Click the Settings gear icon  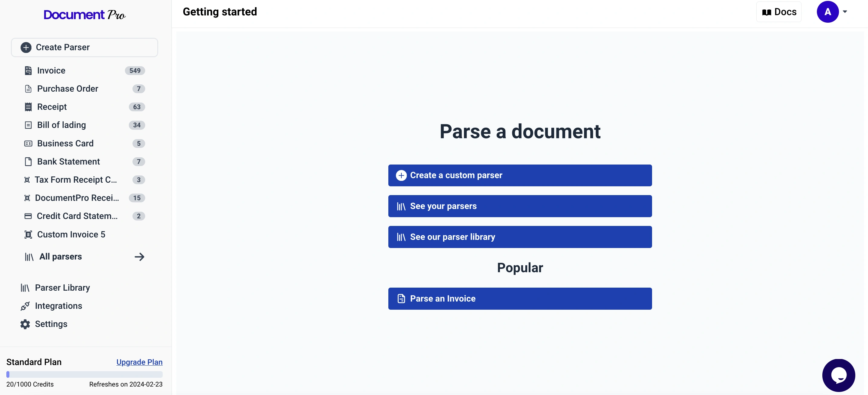coord(25,324)
